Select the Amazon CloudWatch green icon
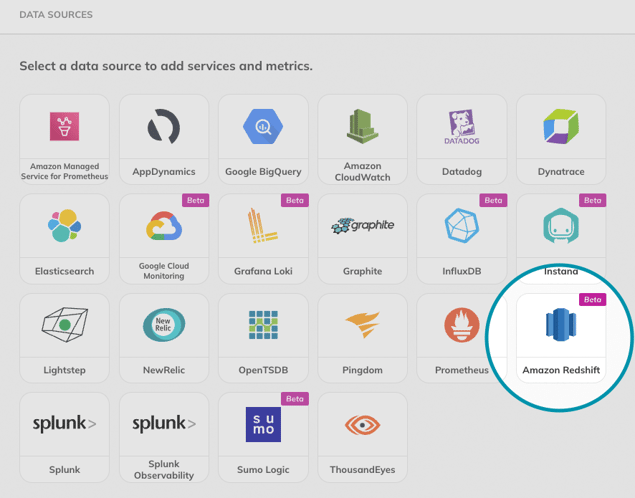The image size is (635, 498). pos(362,126)
